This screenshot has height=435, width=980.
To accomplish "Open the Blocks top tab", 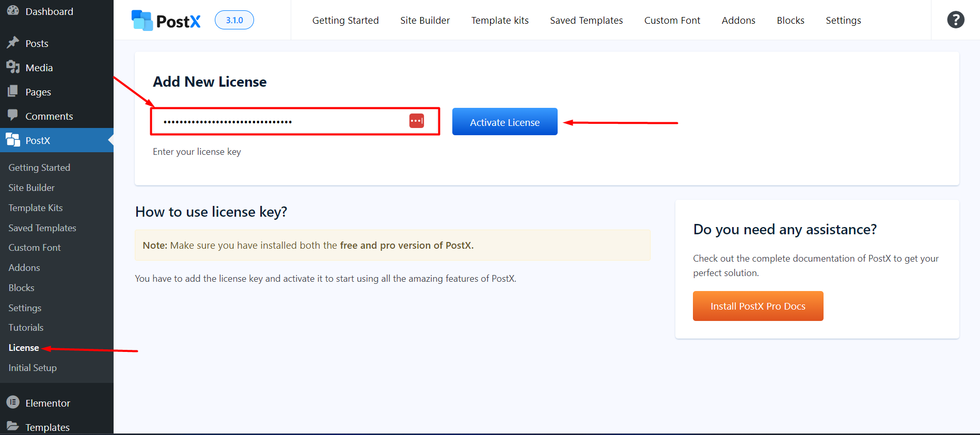I will point(791,20).
